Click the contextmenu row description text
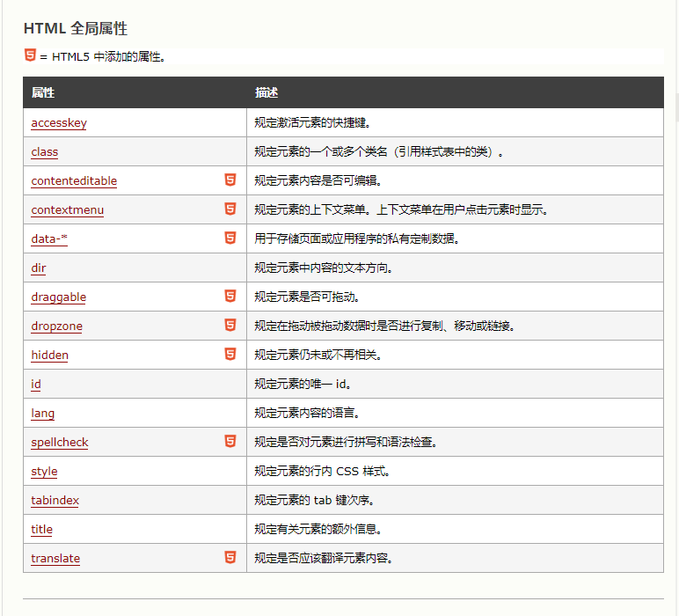 point(402,210)
